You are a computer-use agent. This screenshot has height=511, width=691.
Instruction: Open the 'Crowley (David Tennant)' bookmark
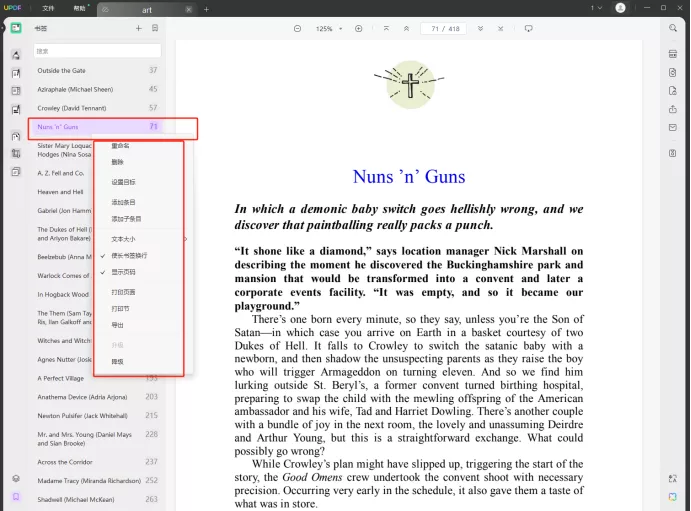pyautogui.click(x=97, y=108)
